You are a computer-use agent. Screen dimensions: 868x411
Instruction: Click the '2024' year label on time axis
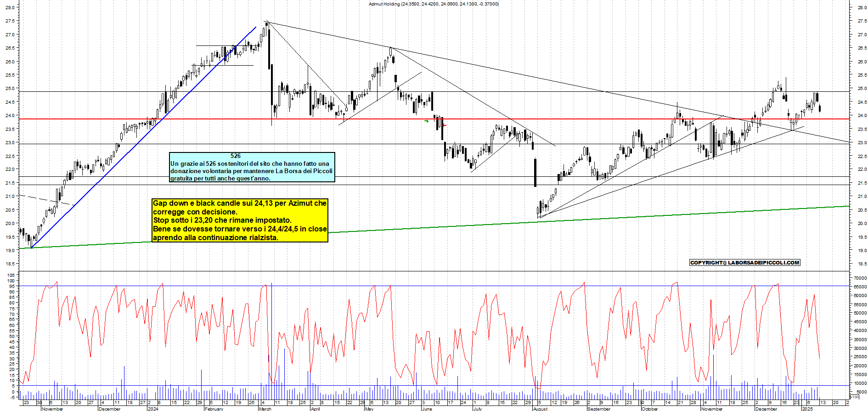pos(153,409)
